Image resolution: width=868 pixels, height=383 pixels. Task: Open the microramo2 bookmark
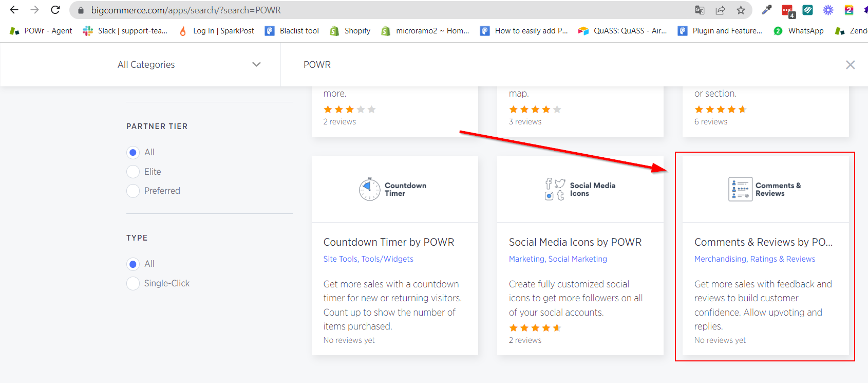(425, 31)
